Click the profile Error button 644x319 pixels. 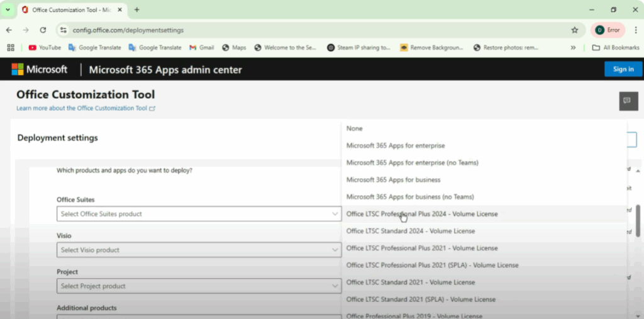click(608, 30)
